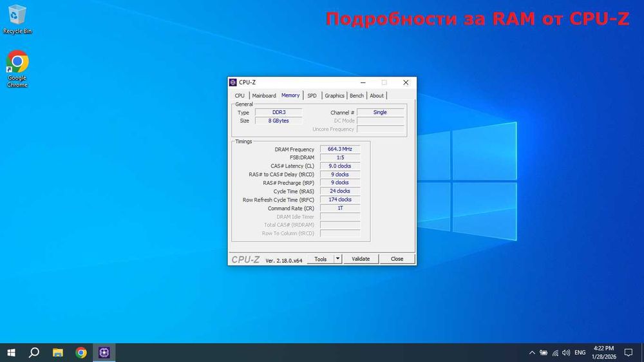Open battery status tray icon

coord(544,352)
